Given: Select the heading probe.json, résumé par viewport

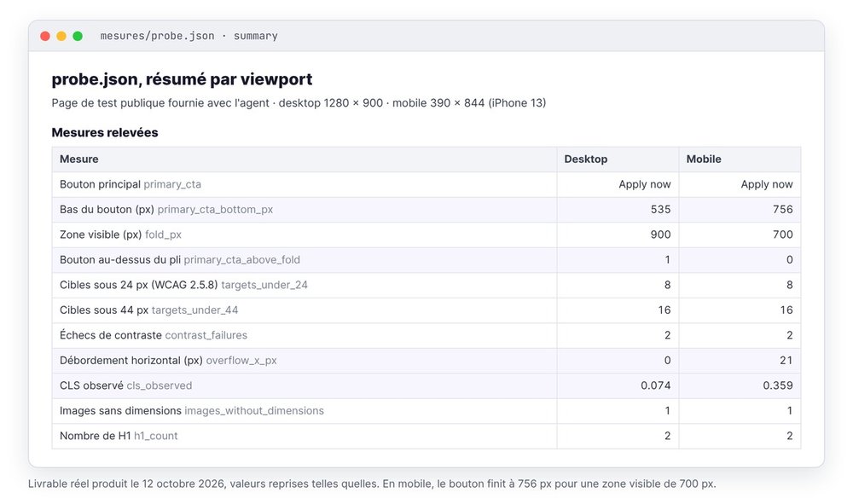Looking at the screenshot, I should 182,79.
